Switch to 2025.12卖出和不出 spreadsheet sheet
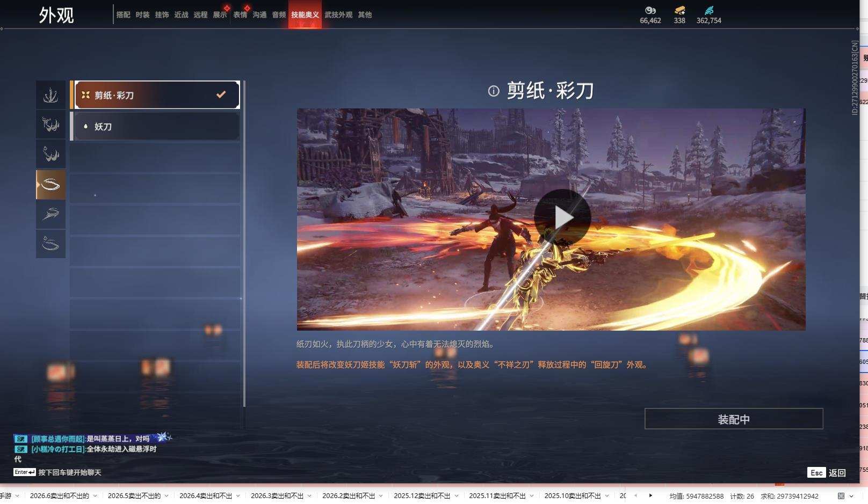Screen dimensions: 868x504 [422, 496]
